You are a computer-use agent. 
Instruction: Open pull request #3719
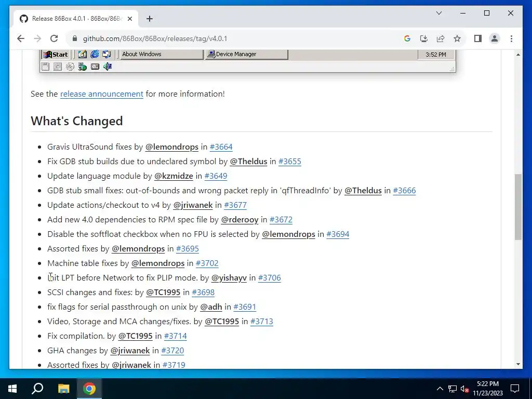tap(174, 365)
